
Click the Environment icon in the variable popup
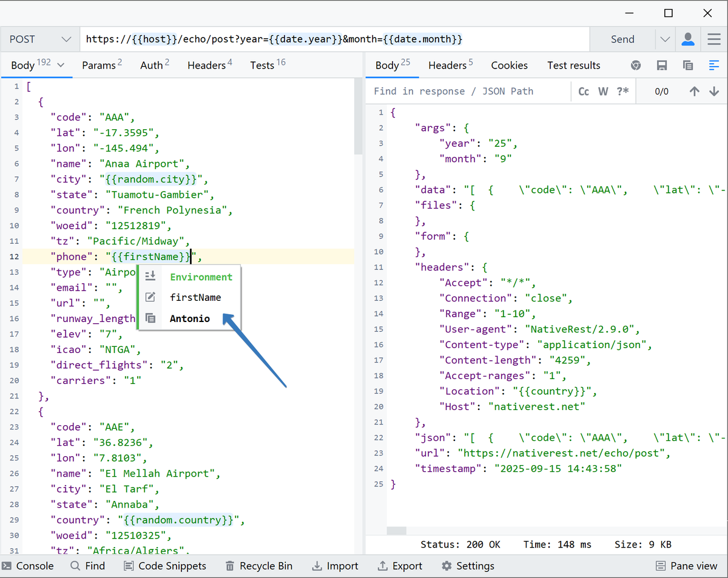[x=151, y=277]
